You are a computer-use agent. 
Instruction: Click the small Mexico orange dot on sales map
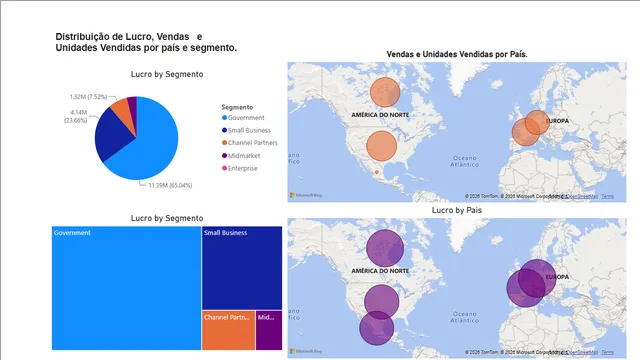point(377,172)
